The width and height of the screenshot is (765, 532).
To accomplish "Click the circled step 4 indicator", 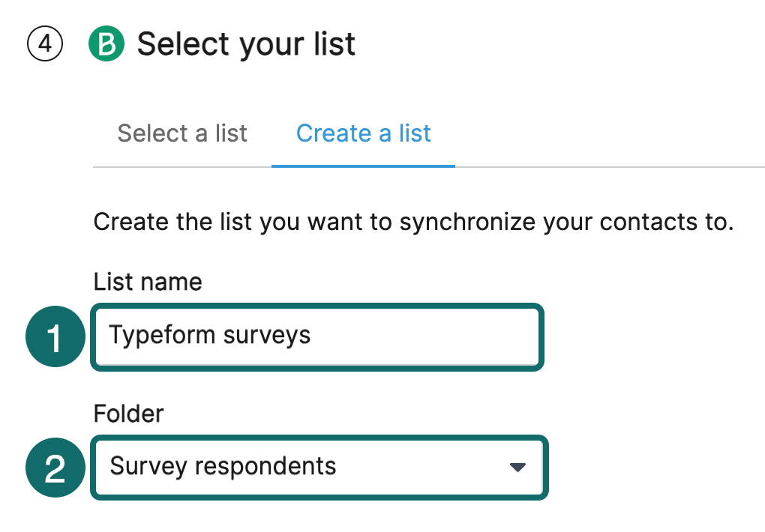I will pos(45,44).
